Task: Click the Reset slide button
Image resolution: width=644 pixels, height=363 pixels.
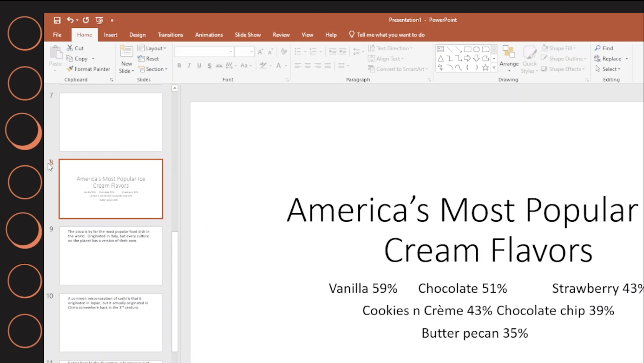Action: 148,59
